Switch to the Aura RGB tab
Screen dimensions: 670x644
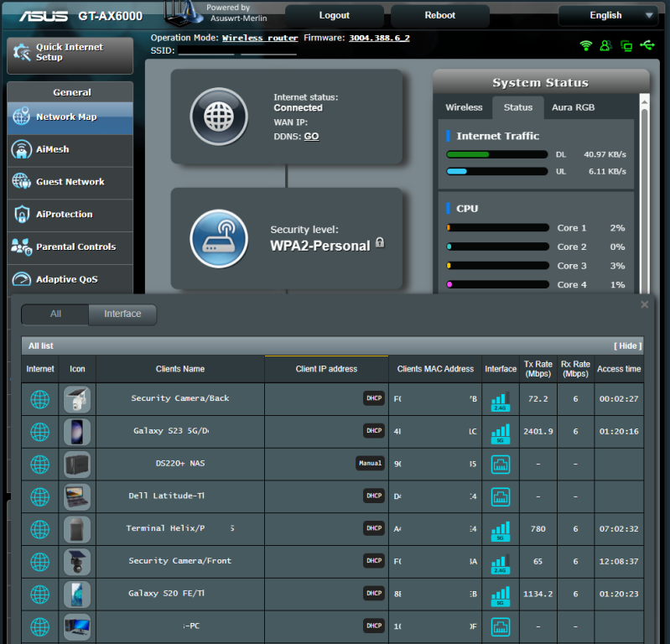[573, 107]
